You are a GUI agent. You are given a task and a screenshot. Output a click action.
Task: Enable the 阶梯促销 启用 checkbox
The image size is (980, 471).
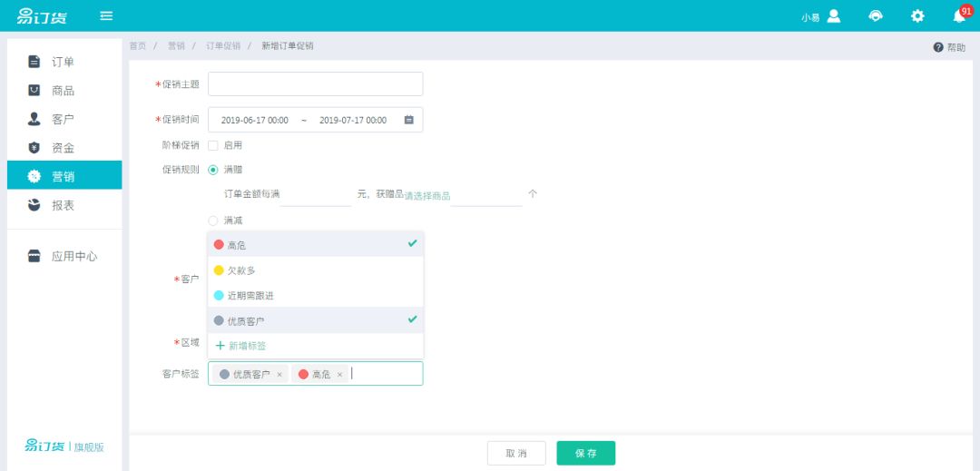(213, 145)
